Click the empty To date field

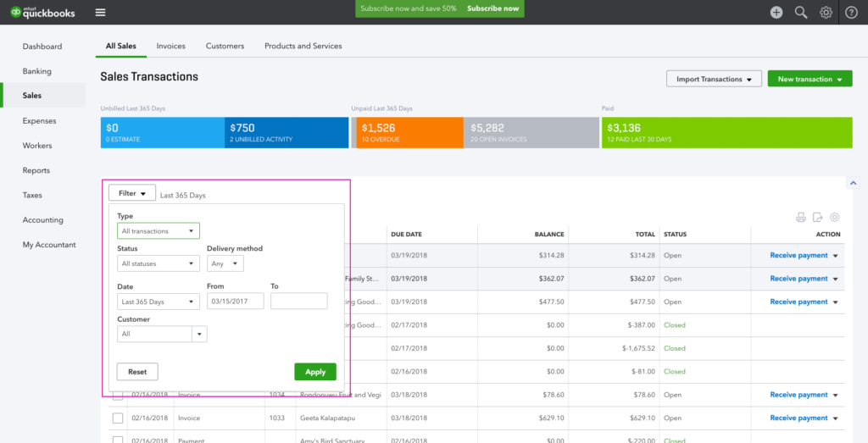click(x=299, y=302)
